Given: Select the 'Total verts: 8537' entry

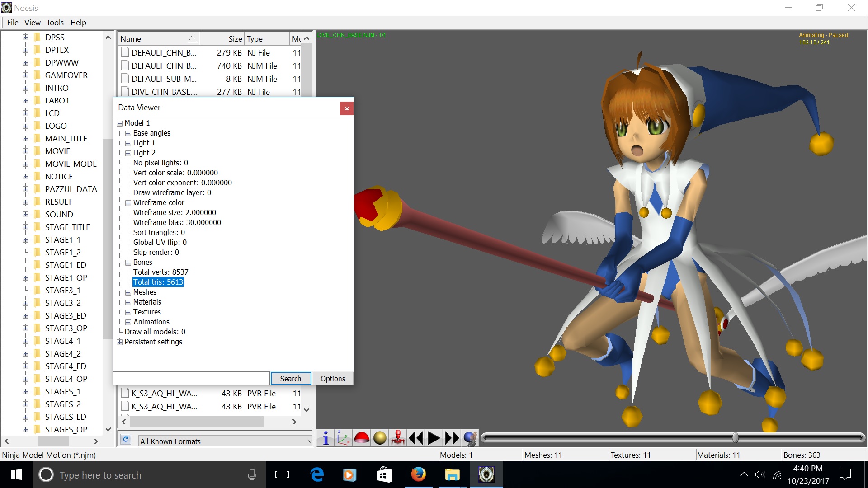Looking at the screenshot, I should click(160, 272).
